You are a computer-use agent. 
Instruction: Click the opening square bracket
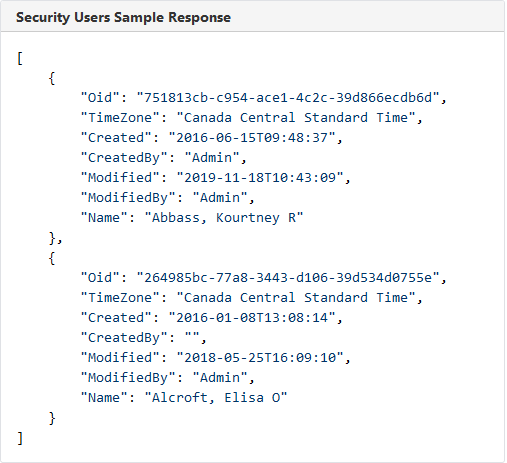click(20, 58)
